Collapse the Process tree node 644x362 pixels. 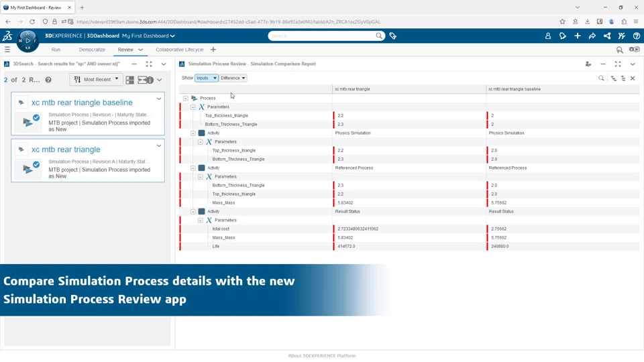point(186,98)
